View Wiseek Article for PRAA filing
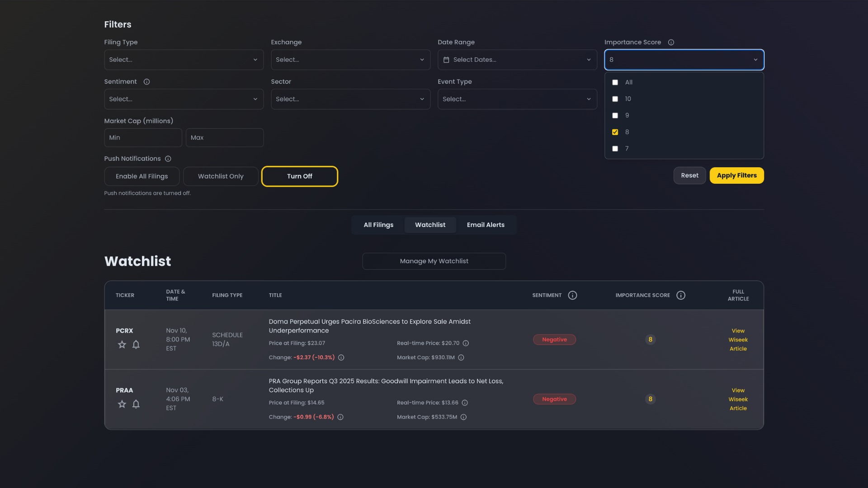The image size is (868, 488). tap(738, 399)
